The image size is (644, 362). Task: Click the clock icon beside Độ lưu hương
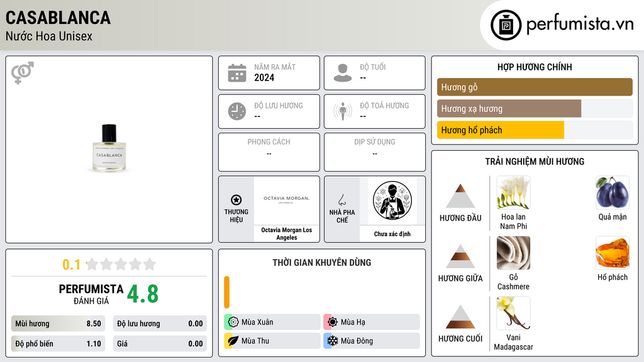(237, 111)
